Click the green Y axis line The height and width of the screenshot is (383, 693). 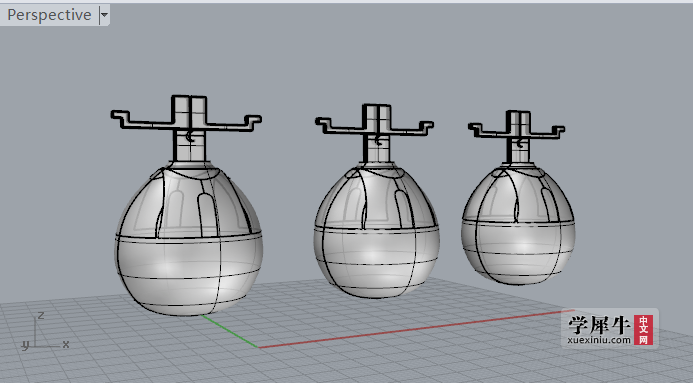point(230,331)
